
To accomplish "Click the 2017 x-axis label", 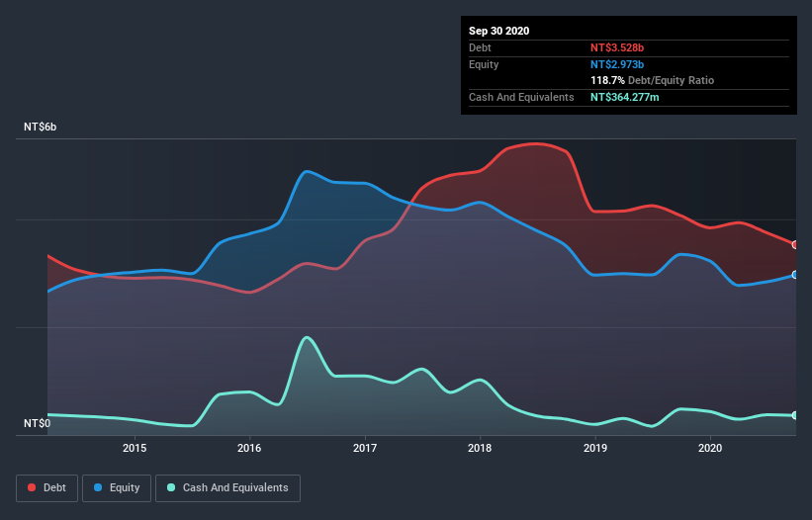I will [365, 448].
